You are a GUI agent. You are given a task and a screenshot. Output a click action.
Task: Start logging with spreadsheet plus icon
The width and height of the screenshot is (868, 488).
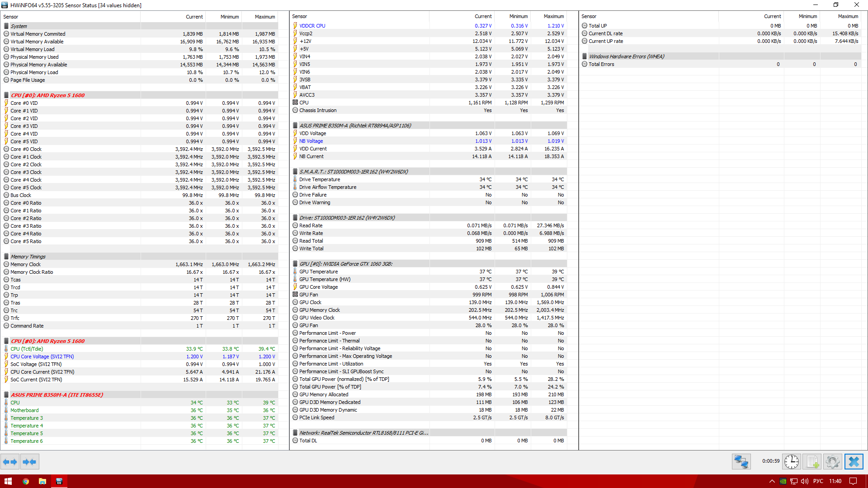812,462
